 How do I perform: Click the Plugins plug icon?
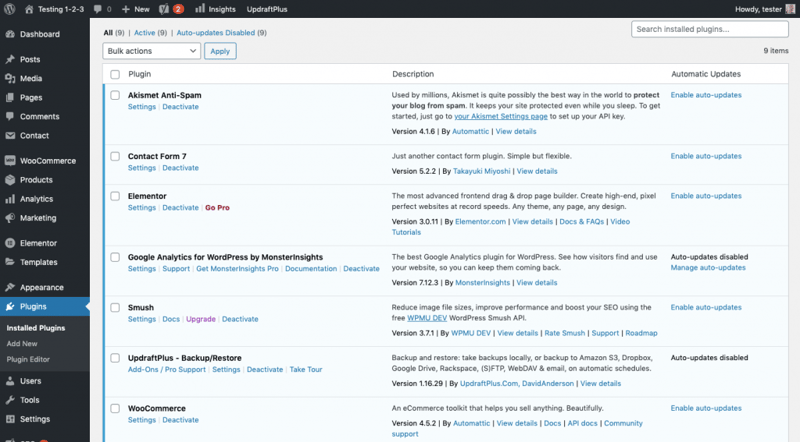[10, 307]
